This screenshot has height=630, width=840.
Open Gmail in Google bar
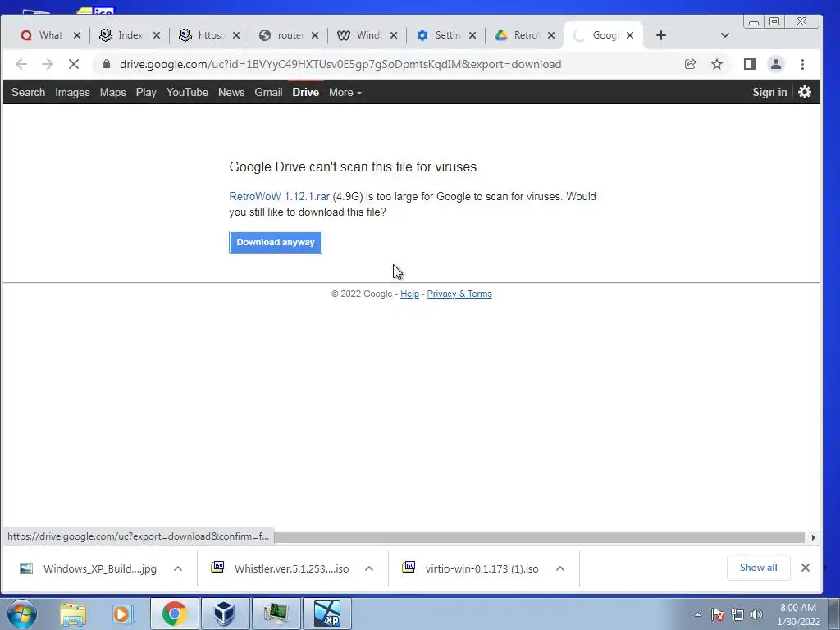[x=268, y=92]
